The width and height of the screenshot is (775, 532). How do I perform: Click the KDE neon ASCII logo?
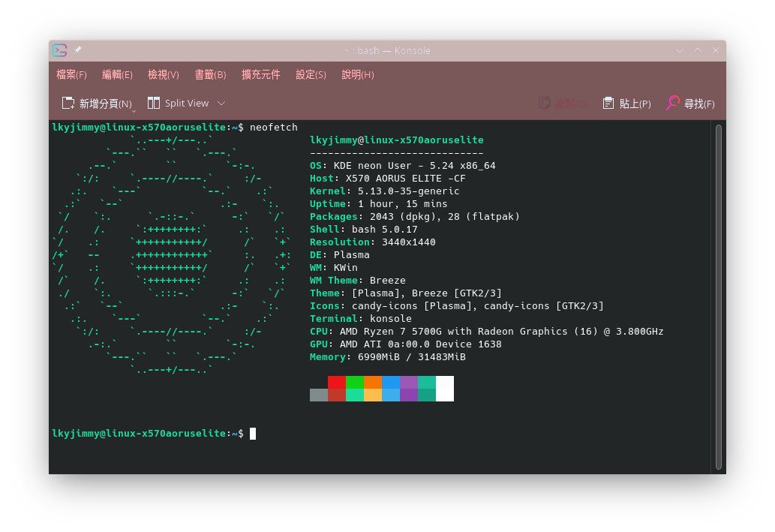[x=172, y=254]
